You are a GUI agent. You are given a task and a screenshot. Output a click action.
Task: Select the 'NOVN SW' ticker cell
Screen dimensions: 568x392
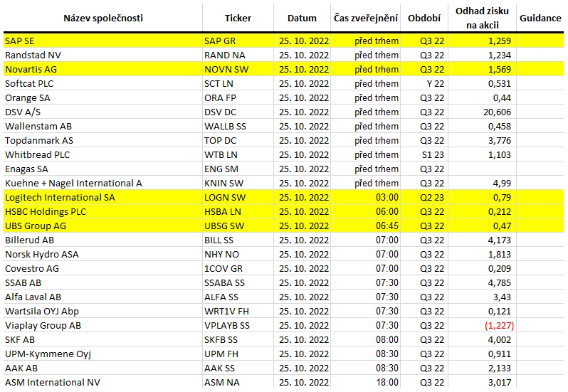[238, 69]
